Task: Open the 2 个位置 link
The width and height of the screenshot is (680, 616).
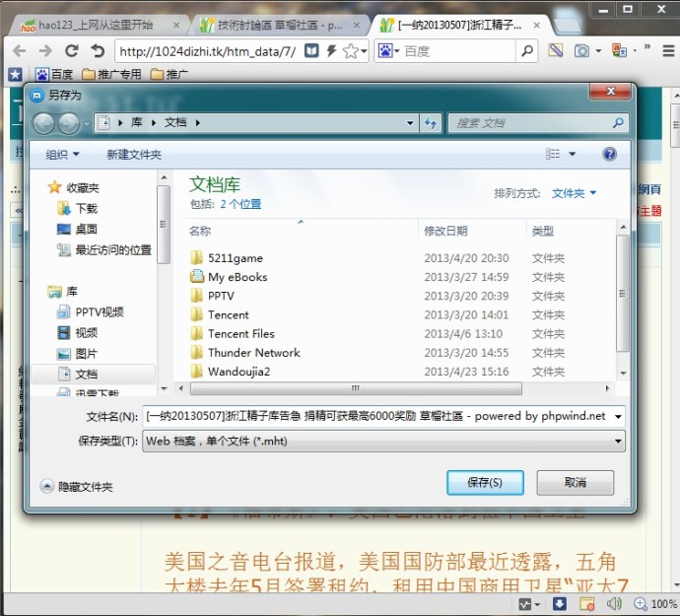Action: 240,204
